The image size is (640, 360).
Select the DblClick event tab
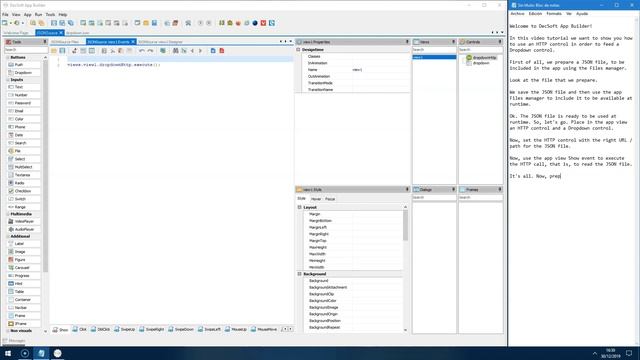click(x=100, y=329)
